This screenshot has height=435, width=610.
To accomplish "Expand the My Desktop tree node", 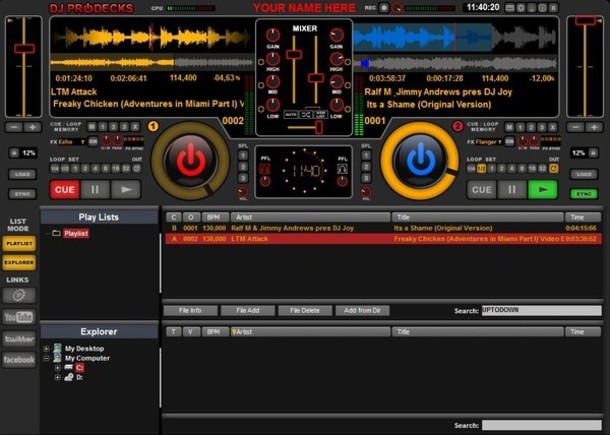I will click(x=46, y=349).
